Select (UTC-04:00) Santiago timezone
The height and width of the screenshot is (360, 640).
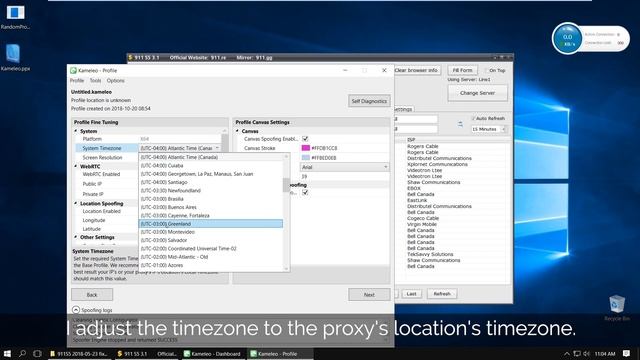[211, 182]
